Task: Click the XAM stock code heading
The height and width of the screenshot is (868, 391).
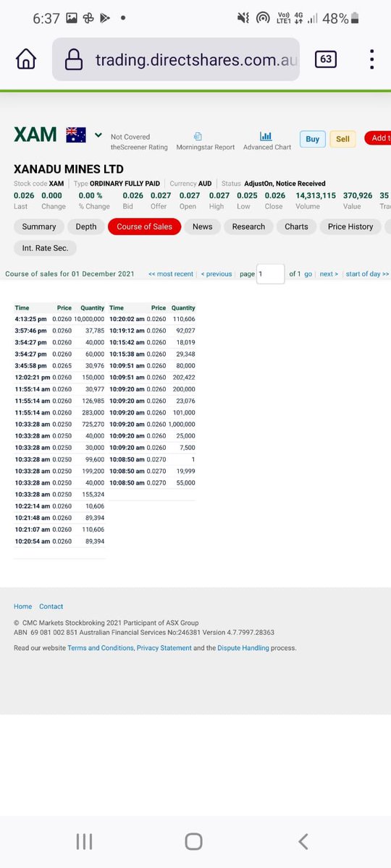Action: (x=35, y=135)
